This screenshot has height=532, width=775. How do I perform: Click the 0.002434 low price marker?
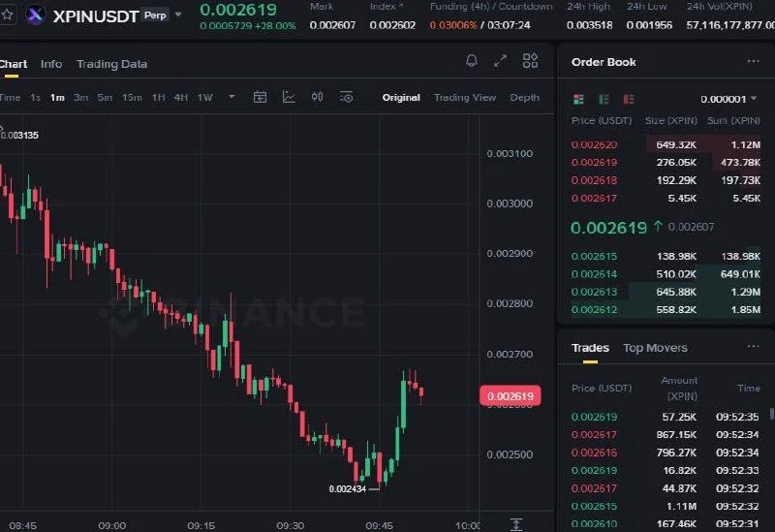tap(348, 489)
